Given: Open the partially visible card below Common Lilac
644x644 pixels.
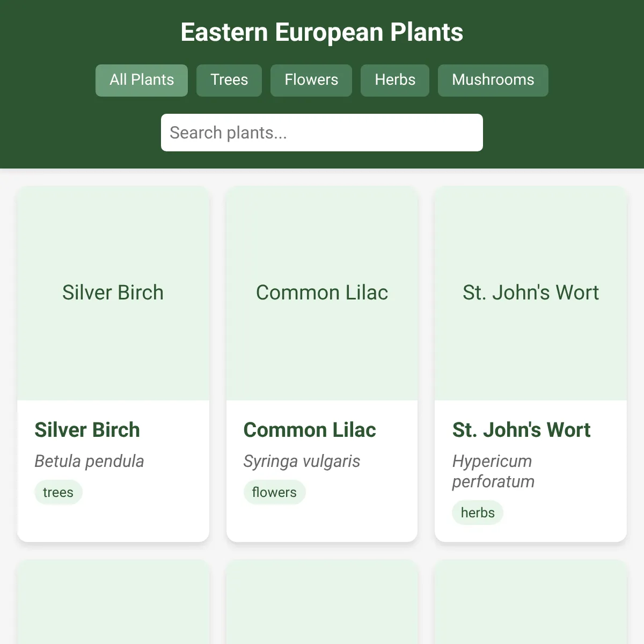Looking at the screenshot, I should coord(322,602).
